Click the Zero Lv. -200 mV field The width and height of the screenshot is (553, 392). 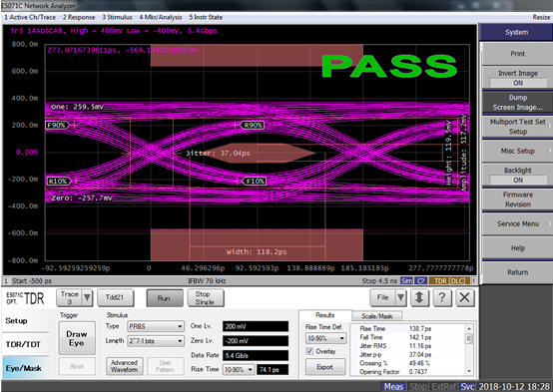(x=256, y=341)
